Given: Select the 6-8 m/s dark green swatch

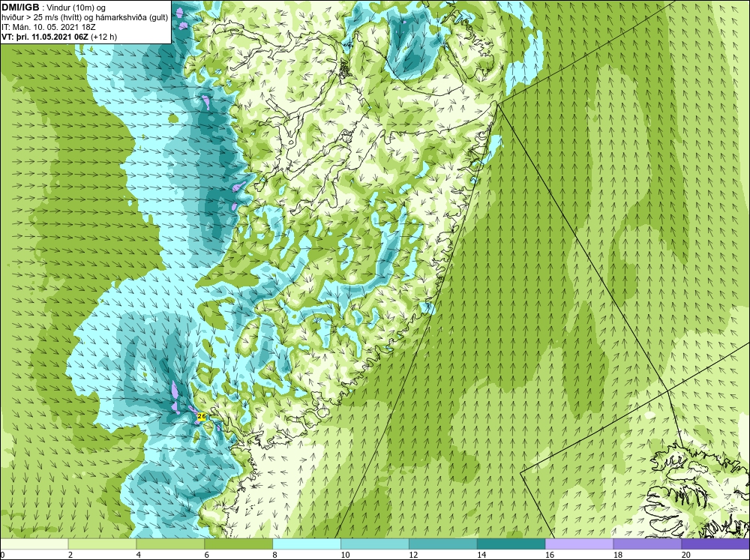Looking at the screenshot, I should (238, 544).
